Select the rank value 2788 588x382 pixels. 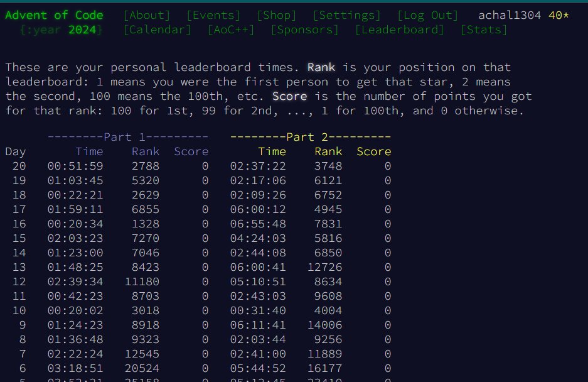(x=146, y=166)
